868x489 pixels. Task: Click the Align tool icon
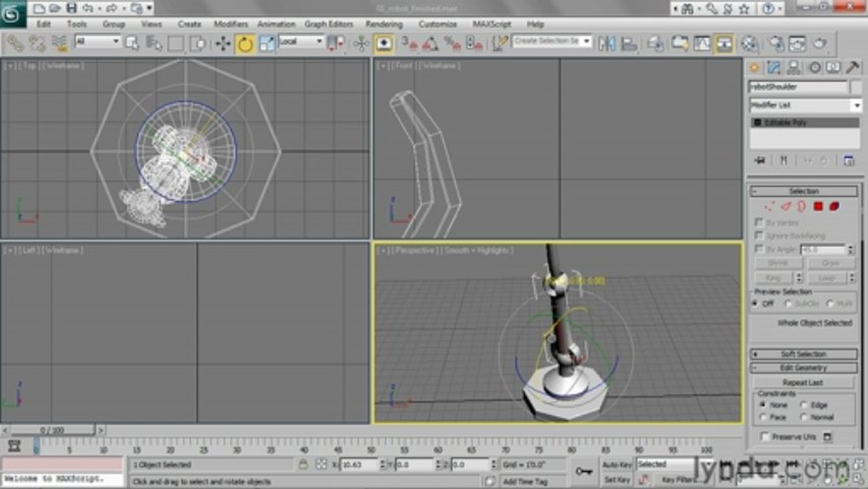[x=629, y=43]
